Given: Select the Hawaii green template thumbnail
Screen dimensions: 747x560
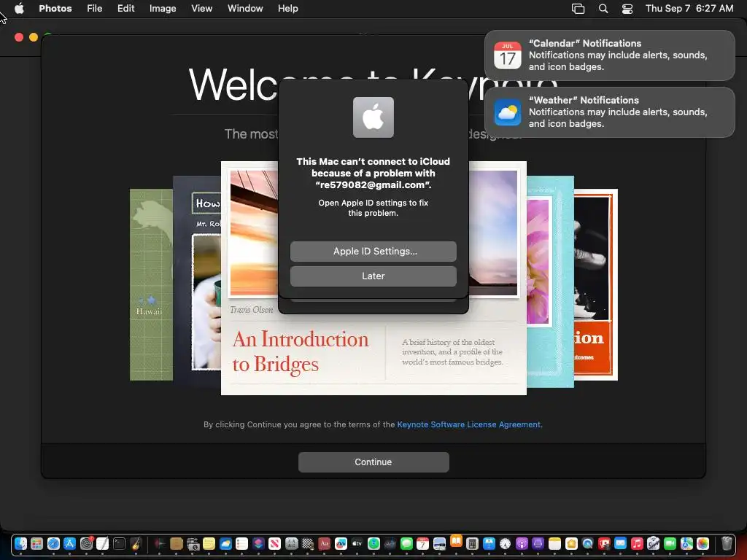Looking at the screenshot, I should 151,285.
